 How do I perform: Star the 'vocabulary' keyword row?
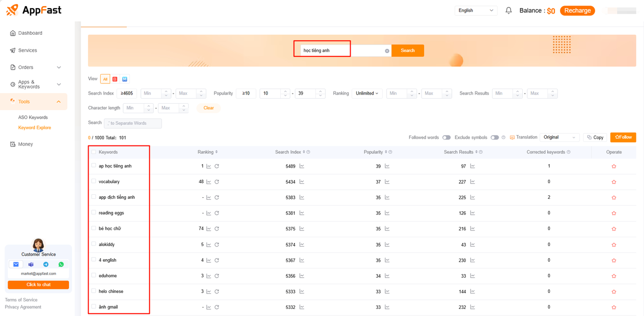tap(613, 182)
